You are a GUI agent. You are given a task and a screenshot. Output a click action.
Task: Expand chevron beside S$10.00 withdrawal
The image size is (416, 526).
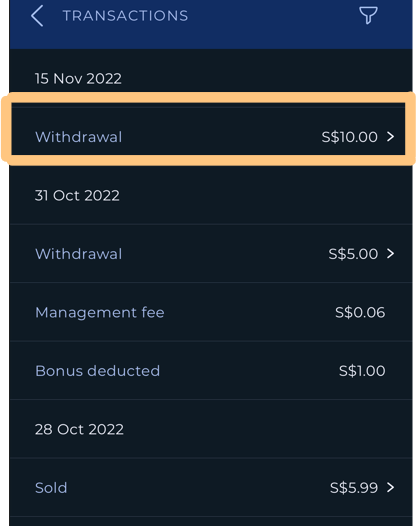pyautogui.click(x=390, y=137)
